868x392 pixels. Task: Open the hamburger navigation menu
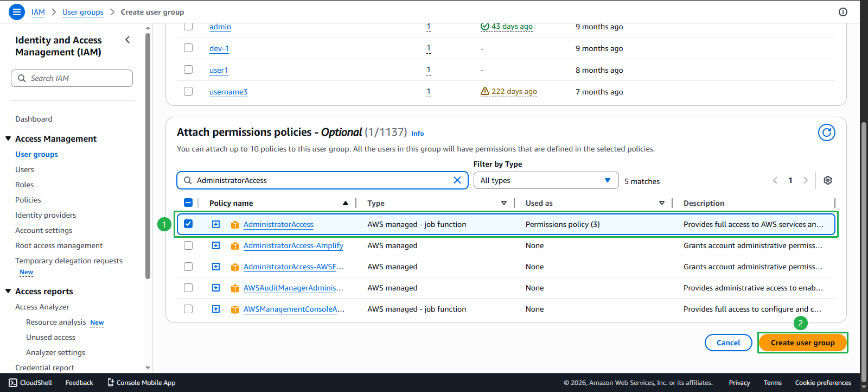coord(17,11)
